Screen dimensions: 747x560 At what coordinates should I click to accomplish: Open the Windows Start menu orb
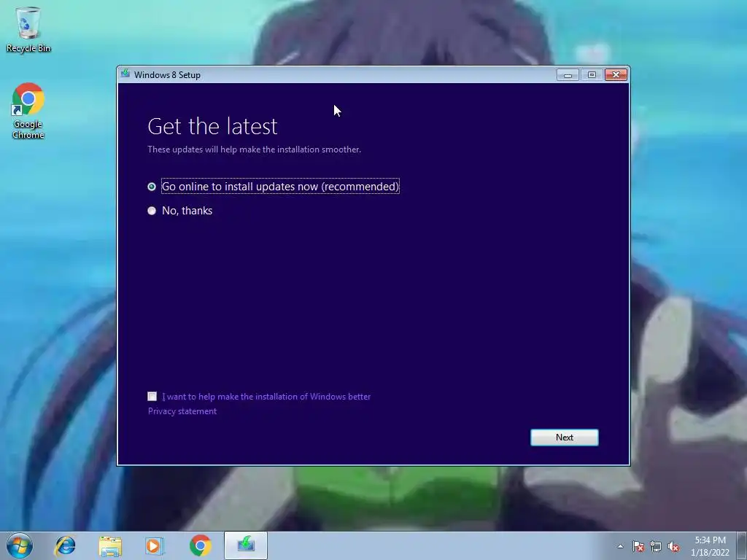tap(20, 545)
